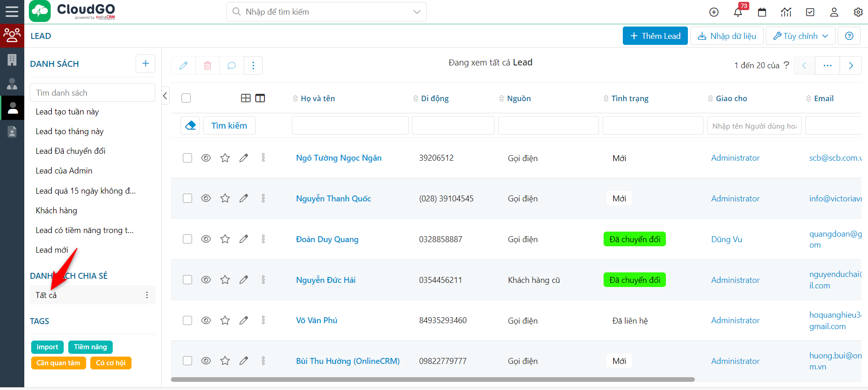Viewport: 868px width, 390px height.
Task: Tick the checkbox for Ngô Tường Ngọc Ngân
Action: 187,158
